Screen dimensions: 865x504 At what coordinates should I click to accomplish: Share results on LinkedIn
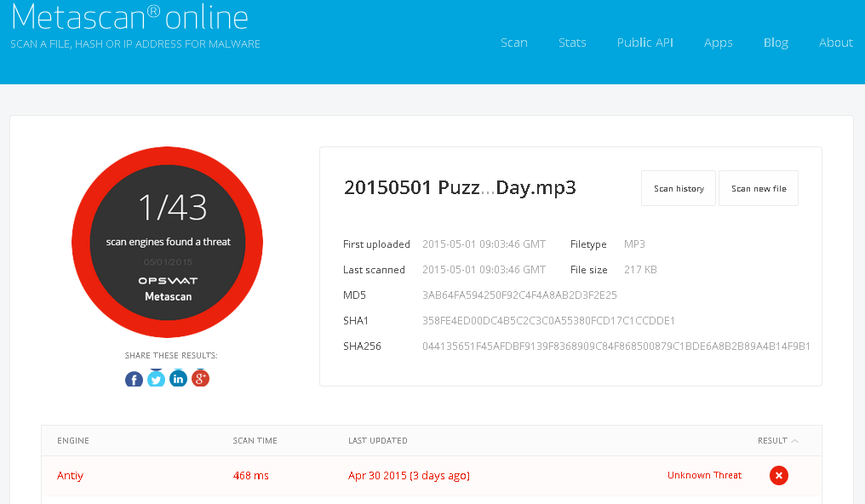pos(178,378)
